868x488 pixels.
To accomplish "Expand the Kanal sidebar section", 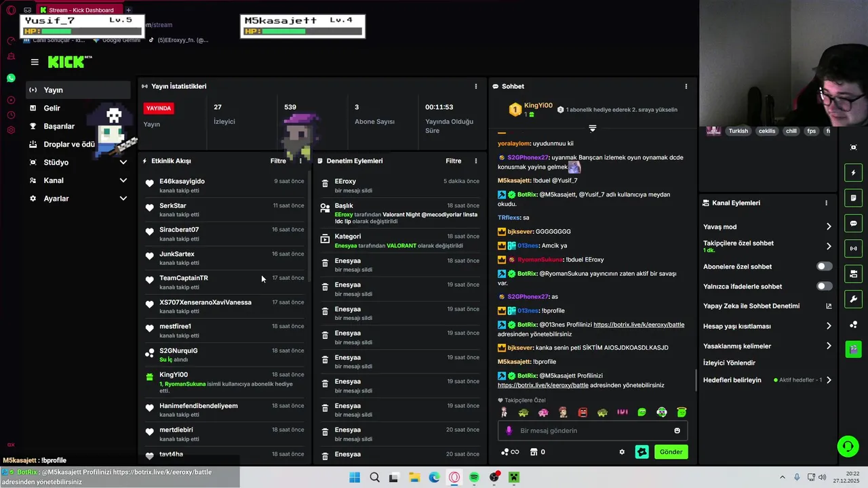I will tap(123, 180).
